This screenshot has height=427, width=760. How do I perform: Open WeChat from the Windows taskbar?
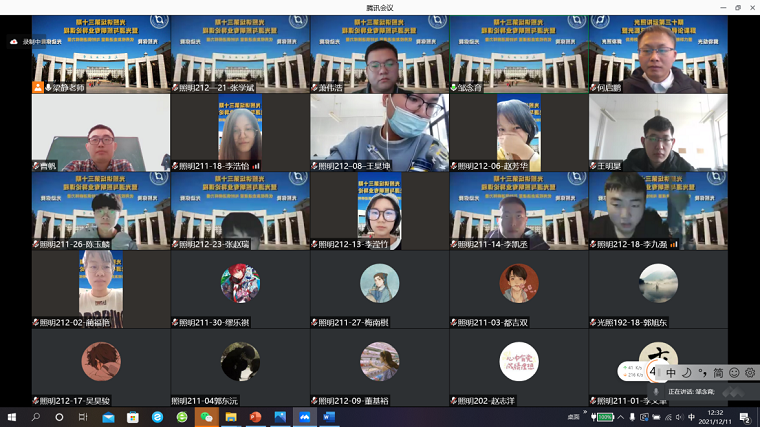(x=206, y=417)
